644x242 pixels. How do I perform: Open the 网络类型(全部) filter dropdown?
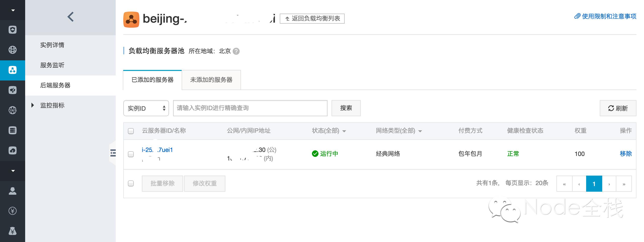(399, 131)
